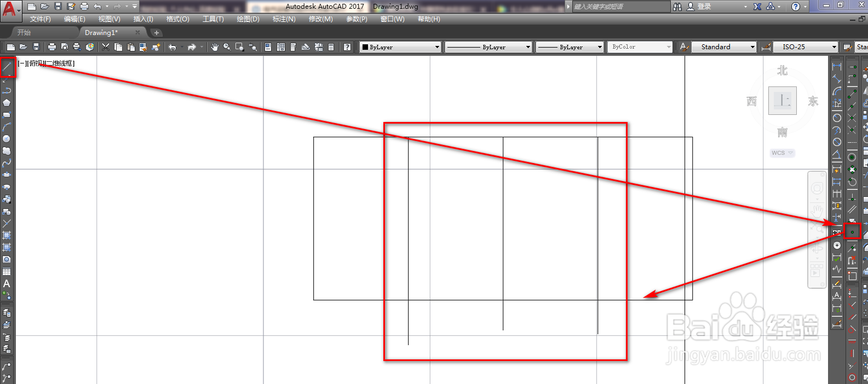This screenshot has height=384, width=868.
Task: Select the Arc tool in left toolbar
Action: click(x=7, y=126)
